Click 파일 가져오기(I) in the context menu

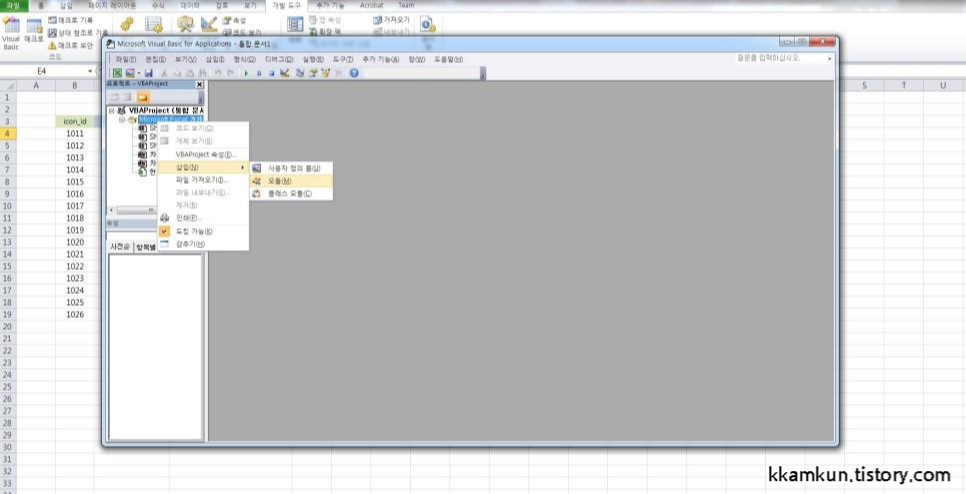(x=203, y=180)
